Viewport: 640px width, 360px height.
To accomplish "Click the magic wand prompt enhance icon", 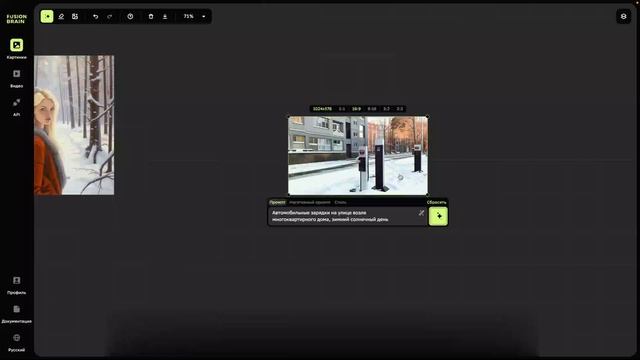I will pyautogui.click(x=421, y=213).
